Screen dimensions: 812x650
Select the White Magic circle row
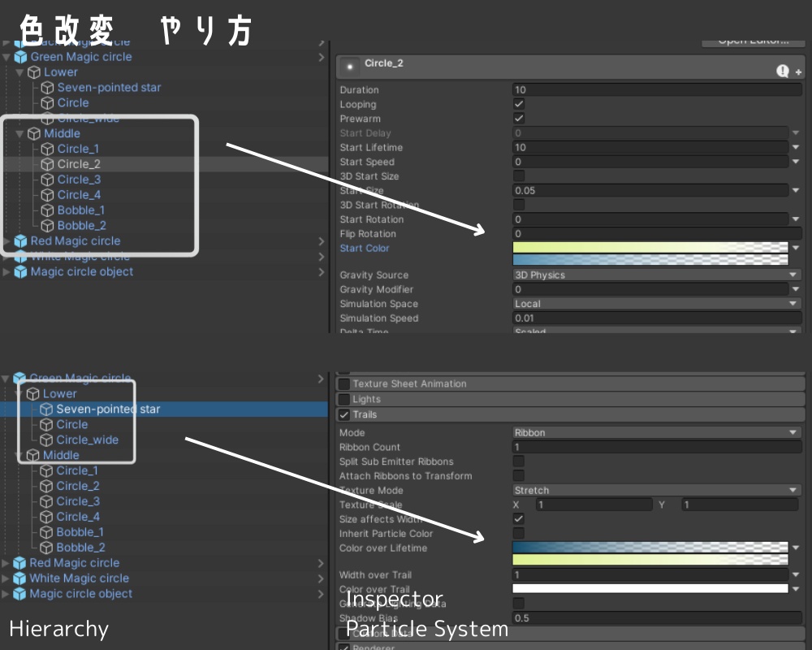(x=164, y=578)
